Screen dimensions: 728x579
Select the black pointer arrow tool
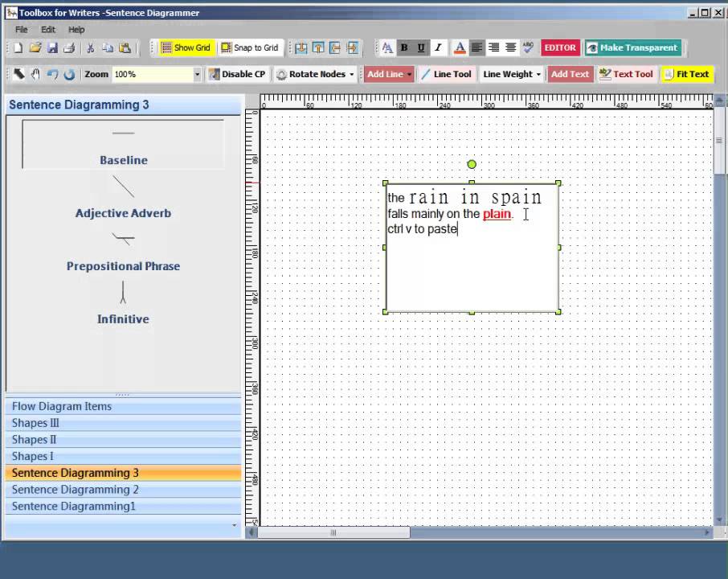[x=19, y=74]
